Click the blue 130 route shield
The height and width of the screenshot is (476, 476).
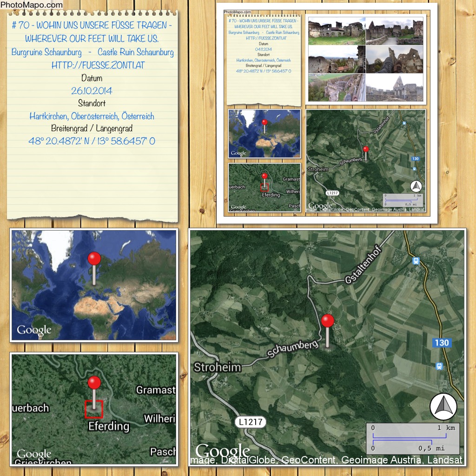click(441, 343)
